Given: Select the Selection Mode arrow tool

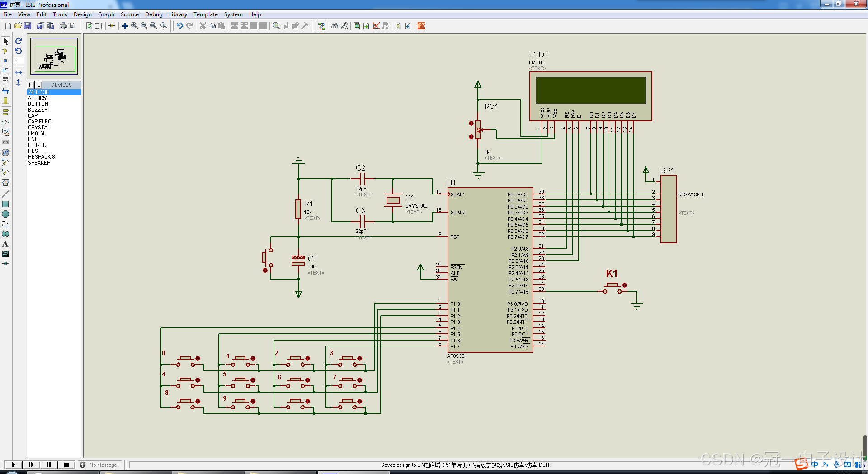Looking at the screenshot, I should 5,41.
